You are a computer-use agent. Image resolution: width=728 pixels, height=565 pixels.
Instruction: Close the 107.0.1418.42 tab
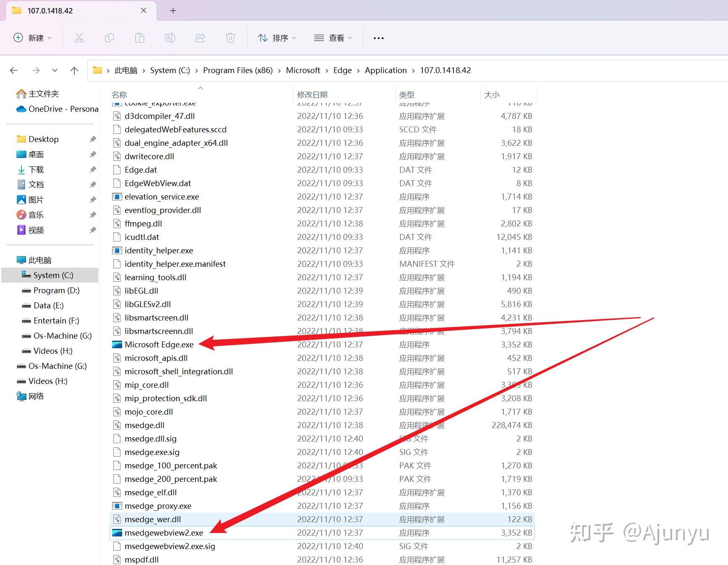coord(144,11)
